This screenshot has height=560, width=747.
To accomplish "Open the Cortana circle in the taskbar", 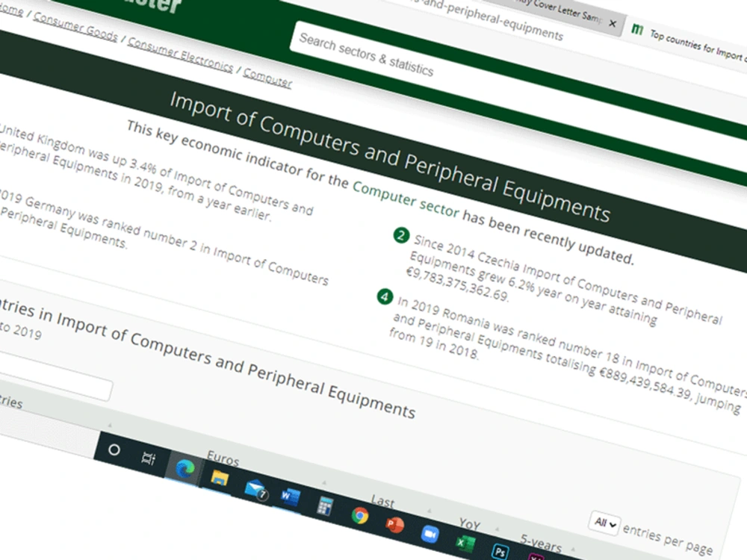I will (x=114, y=449).
